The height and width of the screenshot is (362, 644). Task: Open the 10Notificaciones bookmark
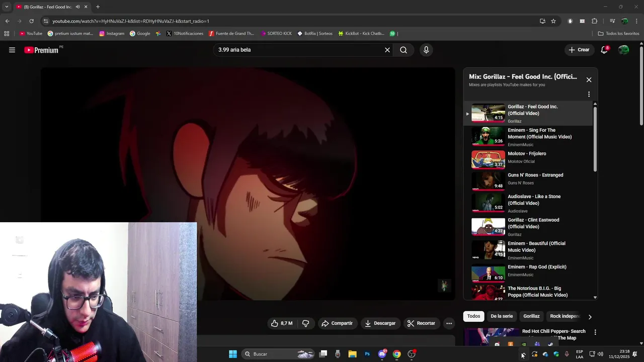coord(185,34)
